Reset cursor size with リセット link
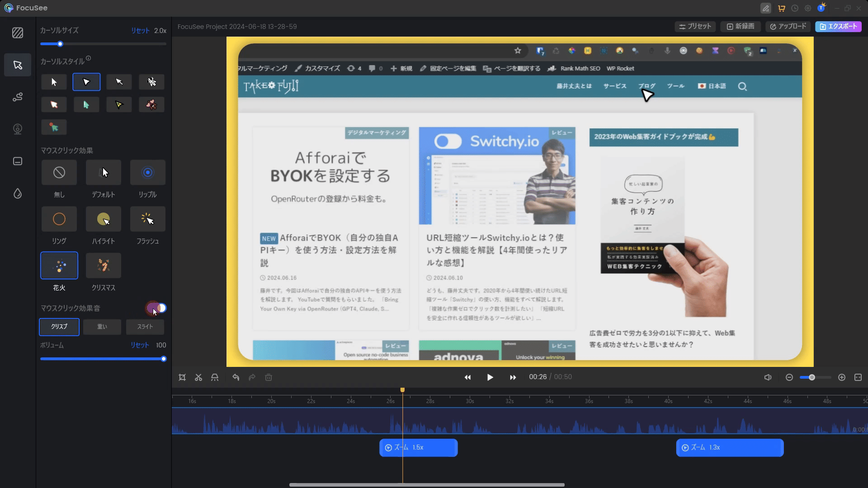868x488 pixels. (140, 31)
